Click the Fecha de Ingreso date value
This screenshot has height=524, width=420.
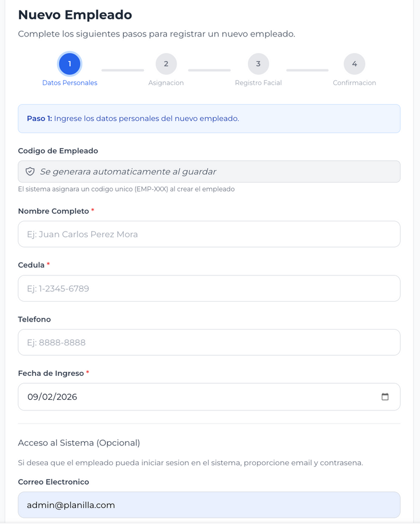[52, 397]
